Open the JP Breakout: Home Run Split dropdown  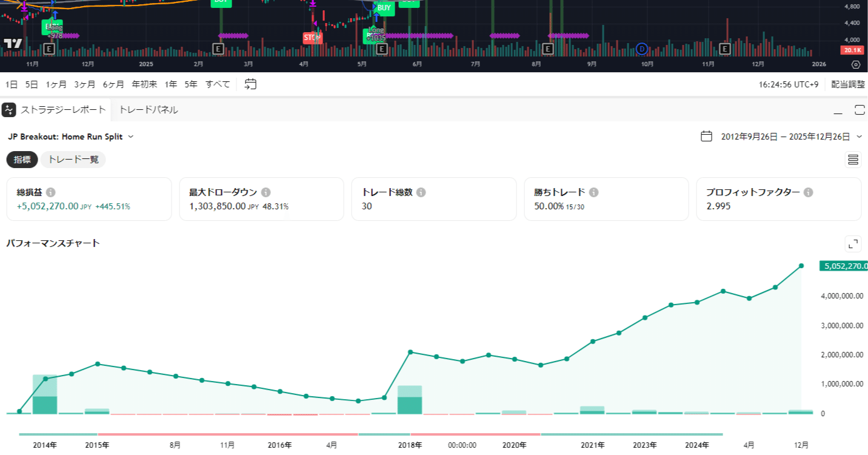click(x=71, y=136)
